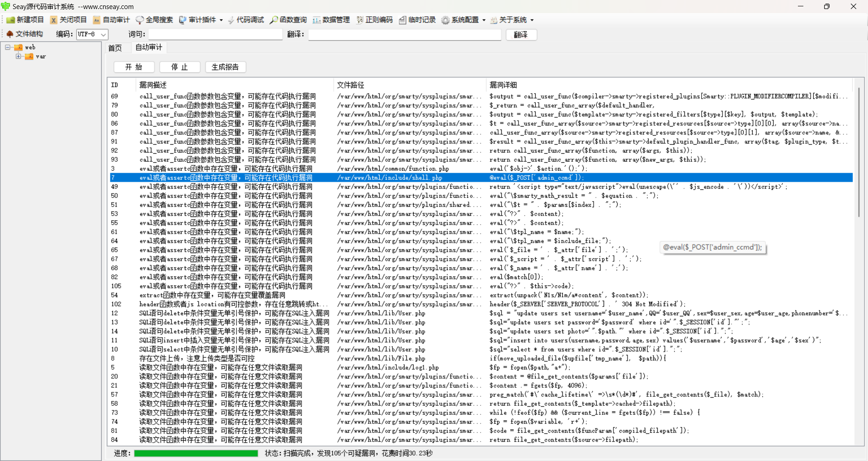Select the var folder icon in tree
Viewport: 868px width, 461px height.
[x=29, y=56]
